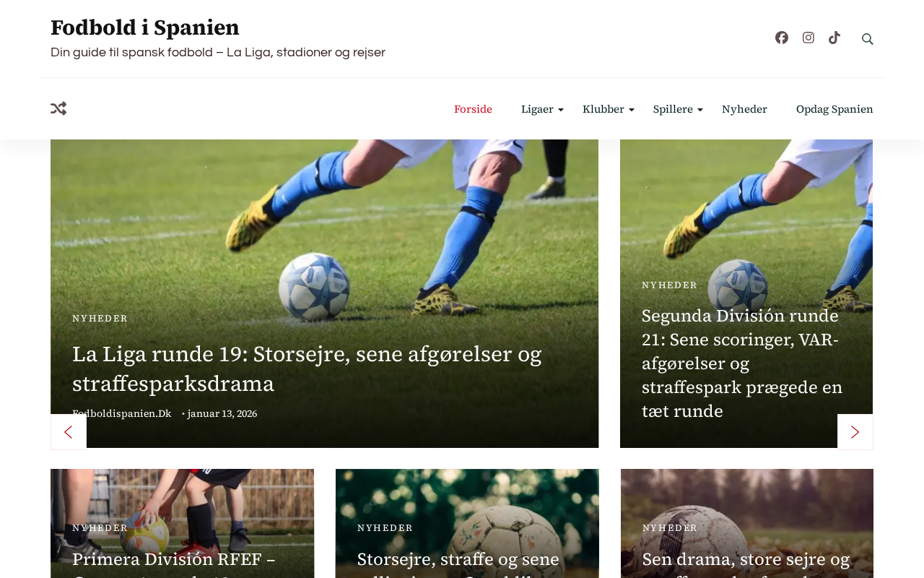Expand the Ligaer submenu arrow
Screen dimensions: 924x578
pos(561,110)
